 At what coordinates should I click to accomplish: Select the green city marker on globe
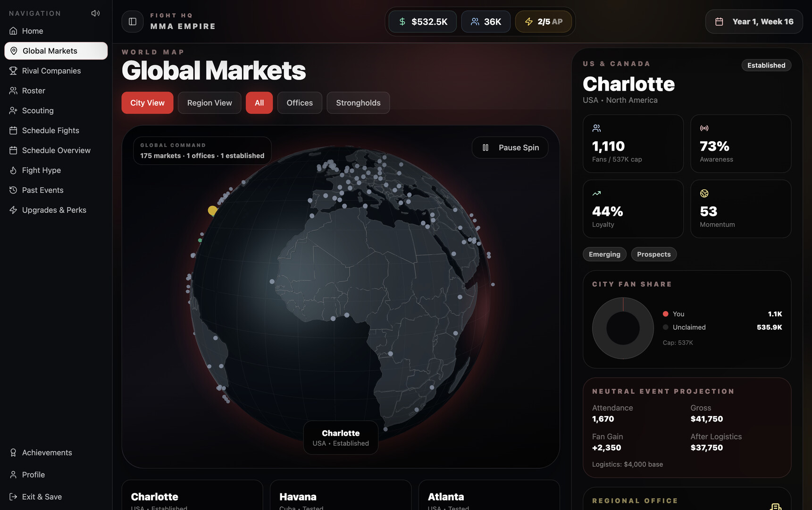[x=200, y=240]
